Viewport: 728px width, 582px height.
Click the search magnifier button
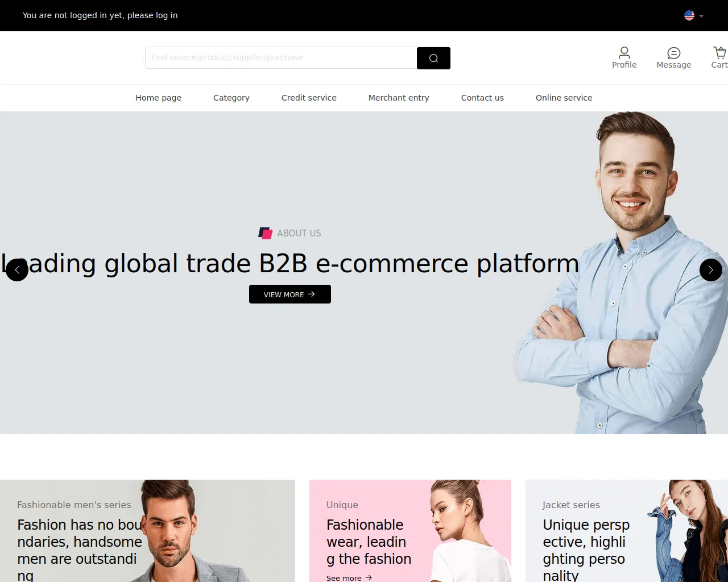(433, 58)
